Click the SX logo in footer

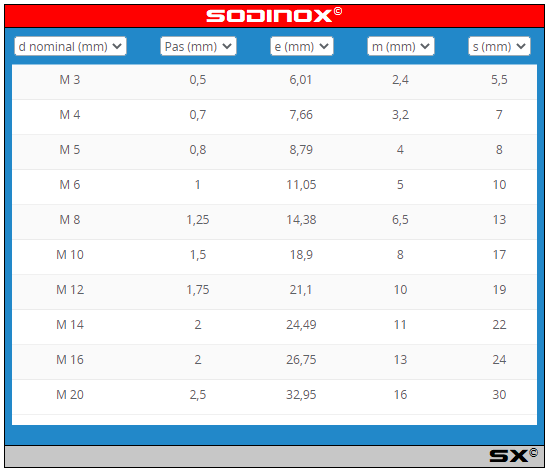[514, 455]
